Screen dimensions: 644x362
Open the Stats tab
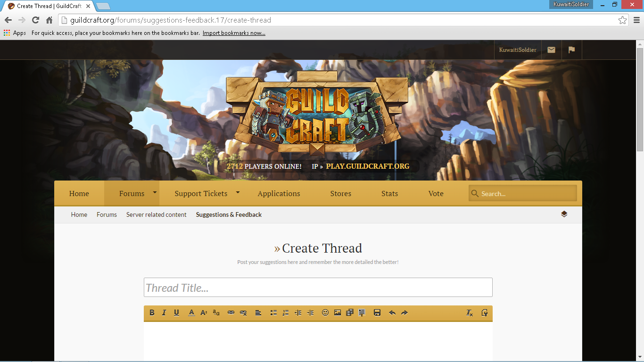point(389,193)
